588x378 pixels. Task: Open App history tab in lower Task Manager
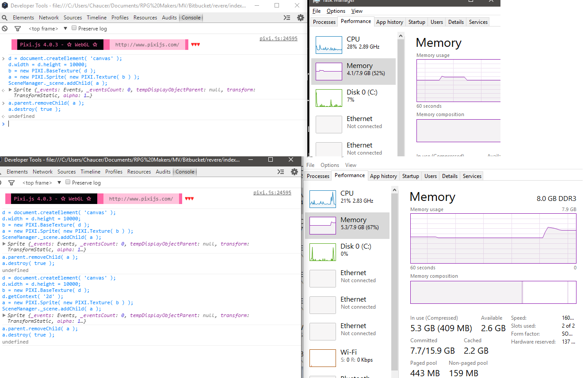(x=383, y=176)
